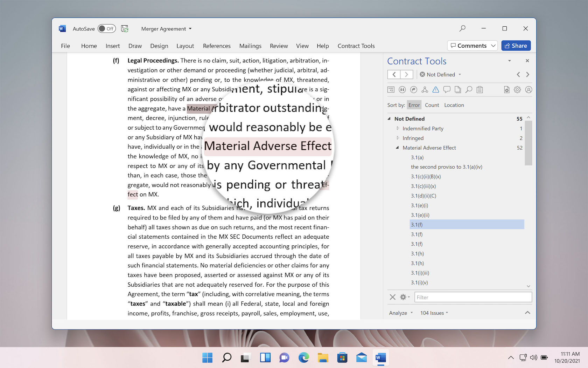The image size is (588, 368).
Task: Open Merger Agreement title dropdown
Action: [x=190, y=29]
